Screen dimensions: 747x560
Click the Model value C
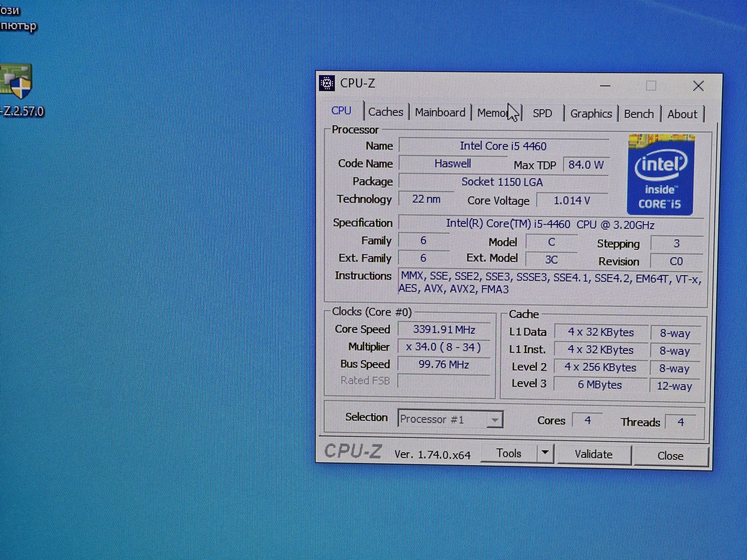(x=551, y=242)
